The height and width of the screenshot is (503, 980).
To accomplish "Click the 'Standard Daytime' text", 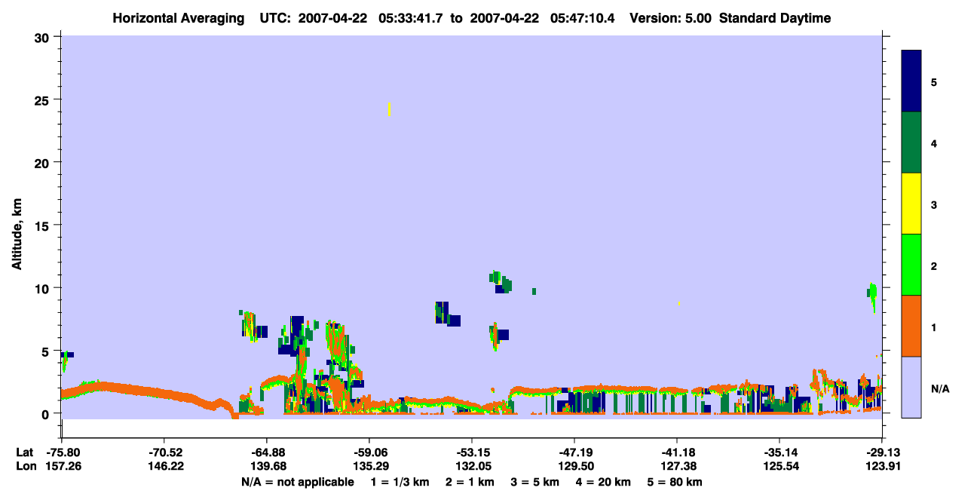I will (775, 18).
